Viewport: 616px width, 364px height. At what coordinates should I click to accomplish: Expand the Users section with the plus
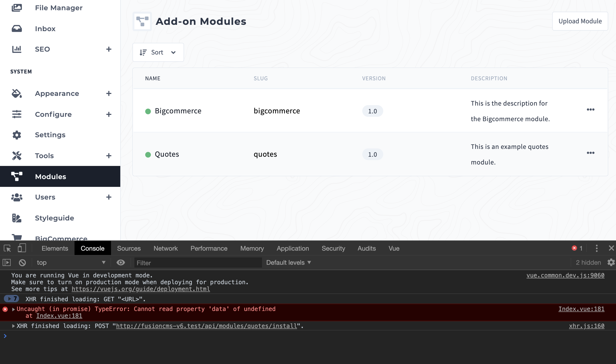109,197
